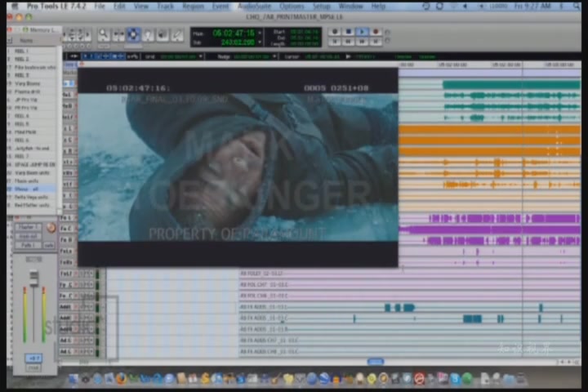Open the Region menu
Screen dimensions: 588x392
[193, 6]
